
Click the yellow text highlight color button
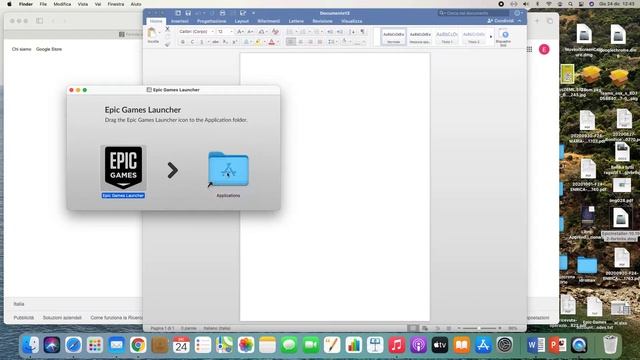point(258,42)
